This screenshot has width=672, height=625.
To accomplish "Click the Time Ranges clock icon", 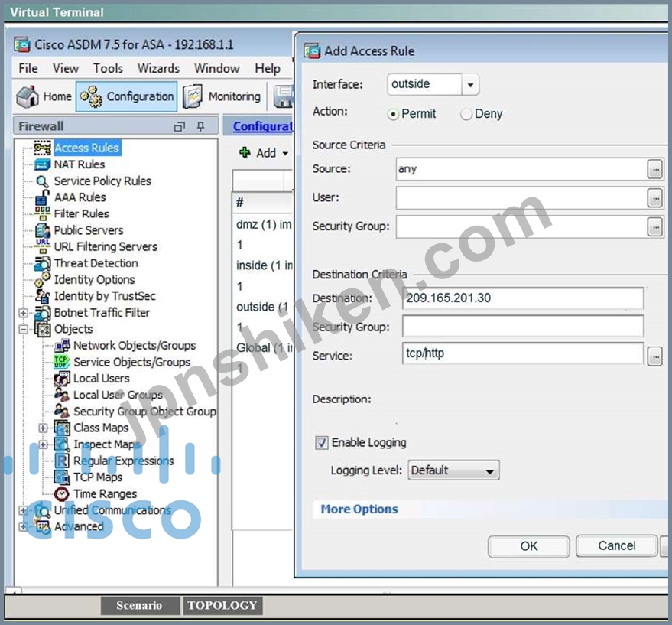I will [x=62, y=493].
